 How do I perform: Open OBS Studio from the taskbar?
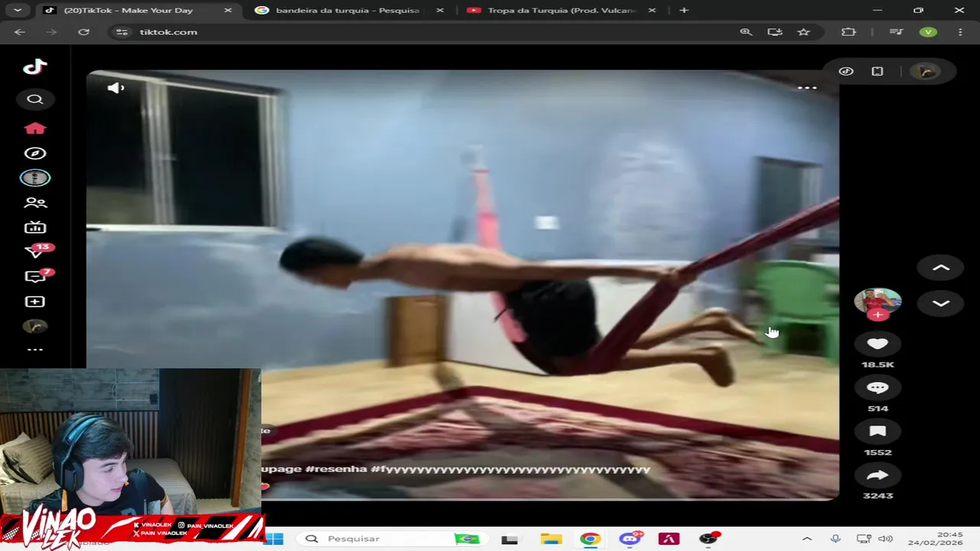[x=709, y=539]
